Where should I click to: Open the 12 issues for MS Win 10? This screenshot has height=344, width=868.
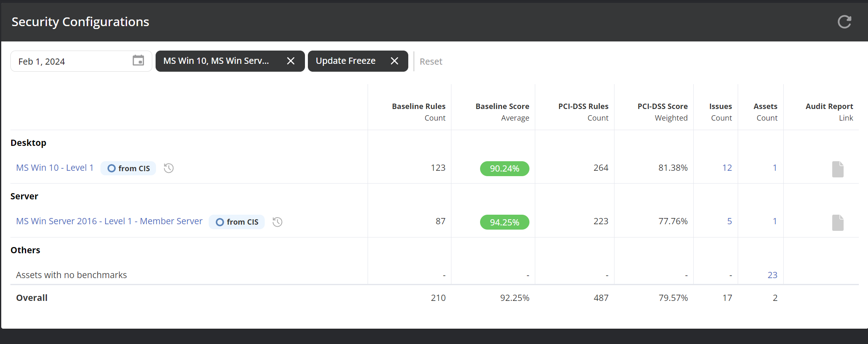pyautogui.click(x=727, y=168)
